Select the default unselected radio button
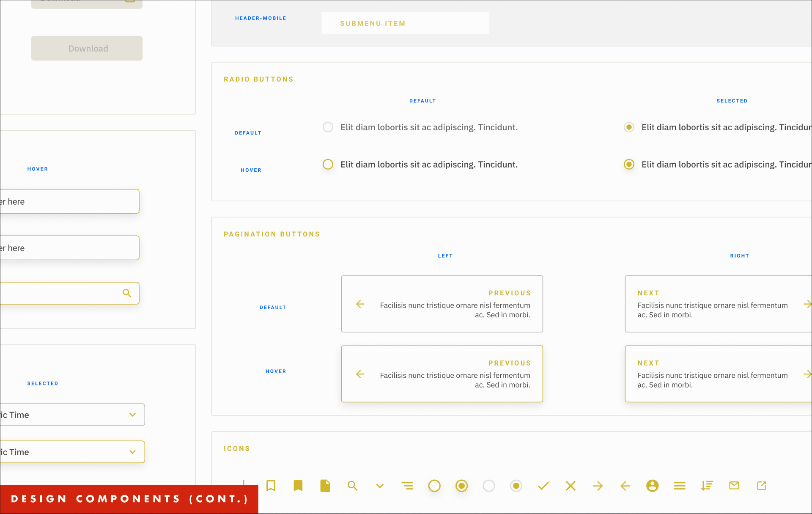The height and width of the screenshot is (514, 812). pyautogui.click(x=328, y=127)
